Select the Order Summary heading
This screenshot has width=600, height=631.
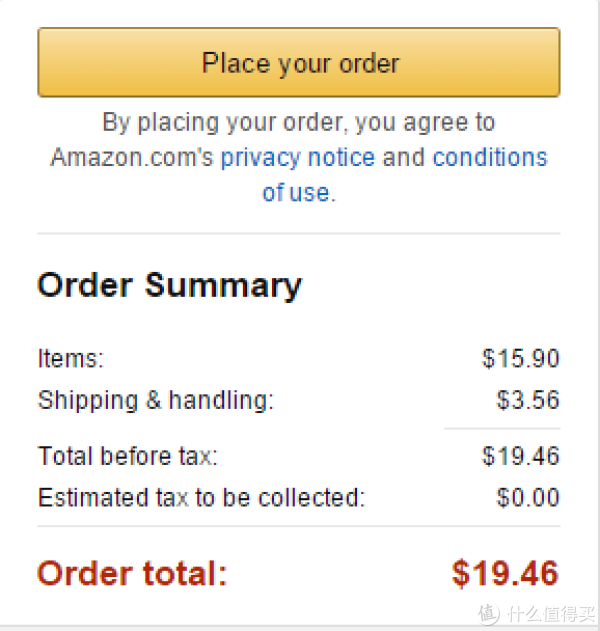(x=169, y=286)
